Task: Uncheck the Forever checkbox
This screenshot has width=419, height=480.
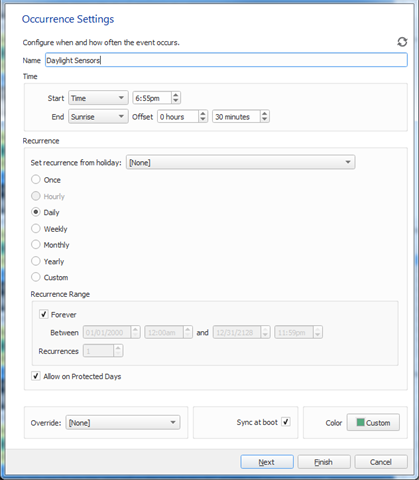Action: 44,314
